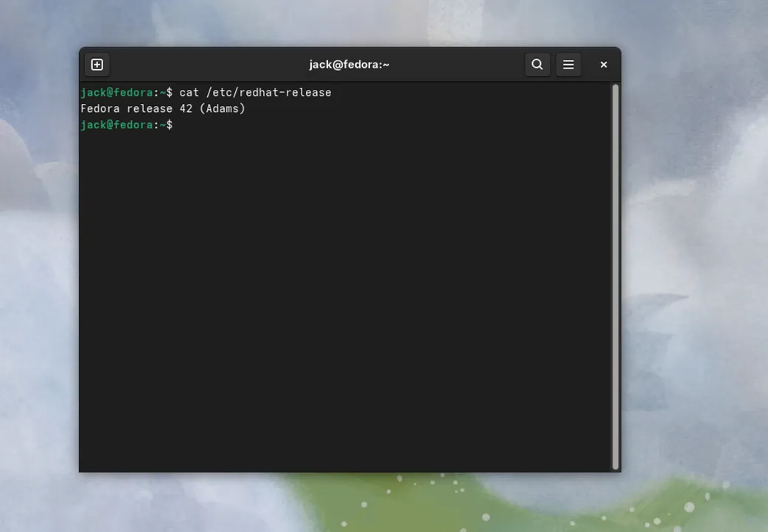Click the first jack@fedora prompt text

[x=126, y=93]
